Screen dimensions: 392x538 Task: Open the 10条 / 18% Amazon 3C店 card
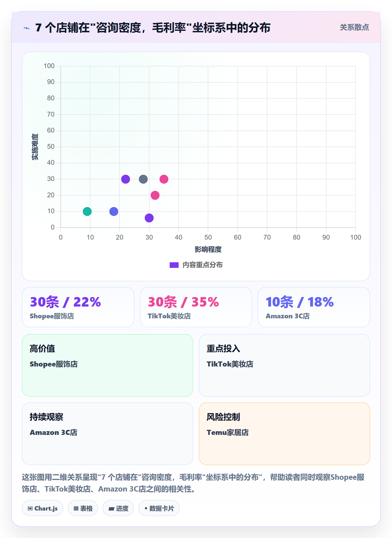(314, 307)
